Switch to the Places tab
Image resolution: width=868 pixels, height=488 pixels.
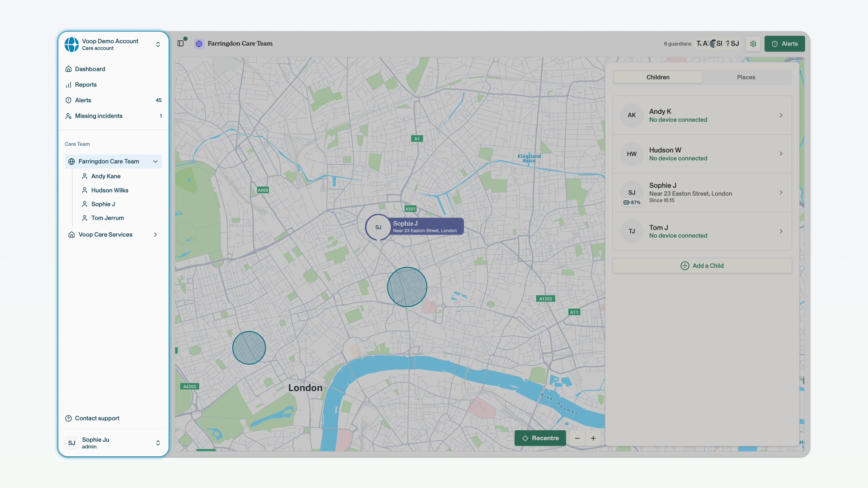pos(746,77)
